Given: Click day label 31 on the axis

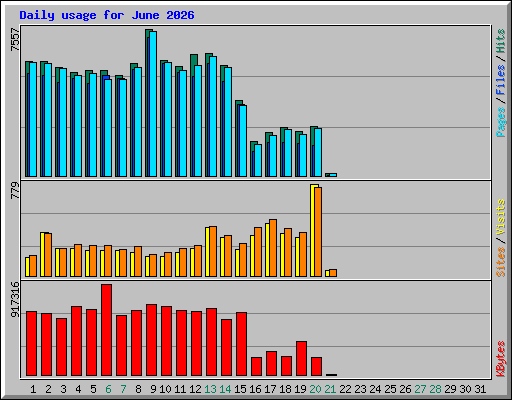Looking at the screenshot, I should point(480,389).
